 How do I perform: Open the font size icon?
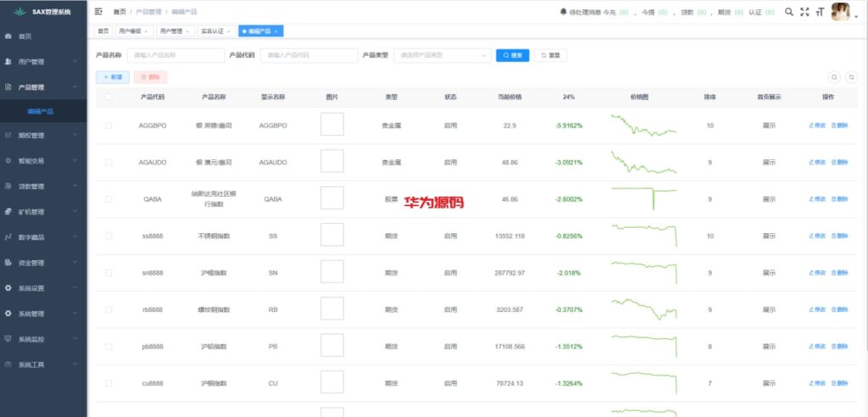820,12
